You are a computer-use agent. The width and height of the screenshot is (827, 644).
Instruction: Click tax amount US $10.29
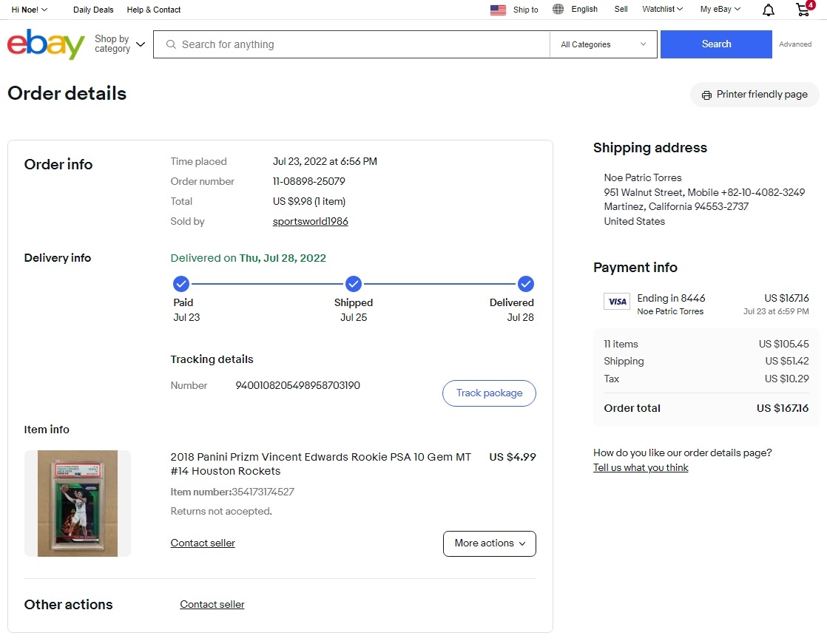click(787, 379)
